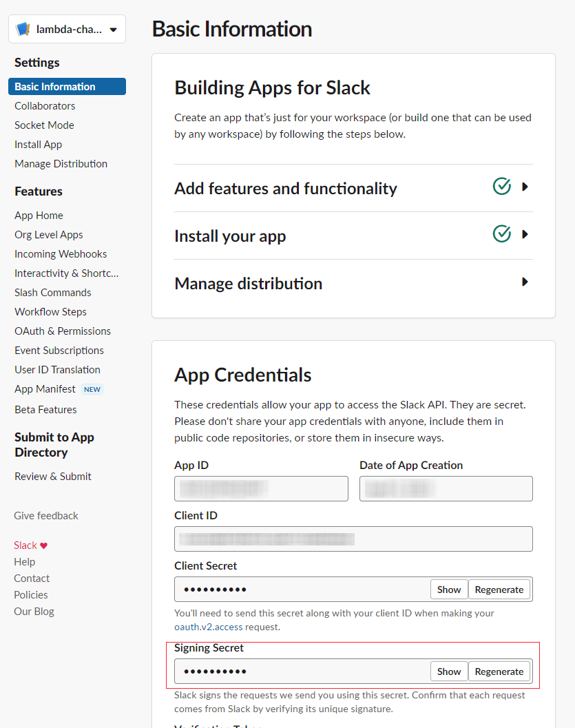
Task: Click the Install your app heading
Action: coord(230,236)
